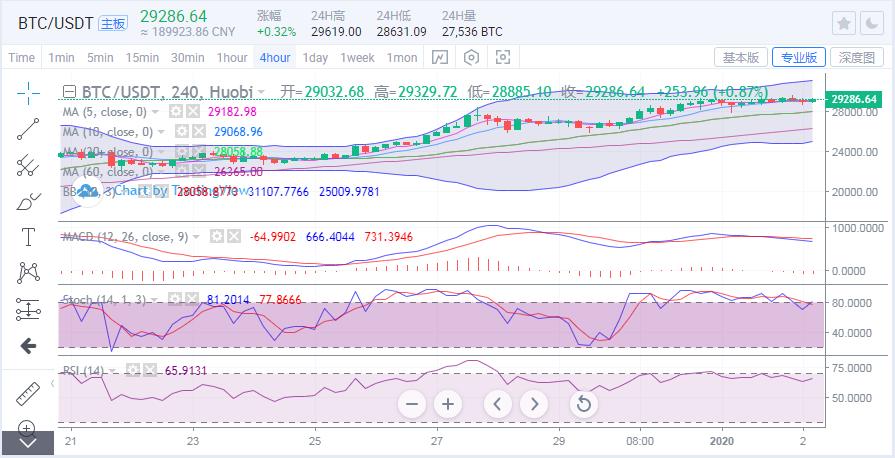Viewport: 895px width, 458px height.
Task: Switch to 基本版 basic chart view
Action: [740, 57]
